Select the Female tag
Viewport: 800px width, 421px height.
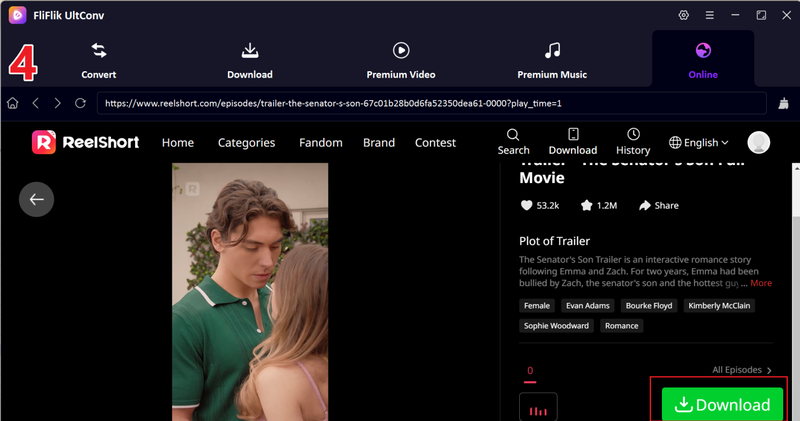coord(537,306)
